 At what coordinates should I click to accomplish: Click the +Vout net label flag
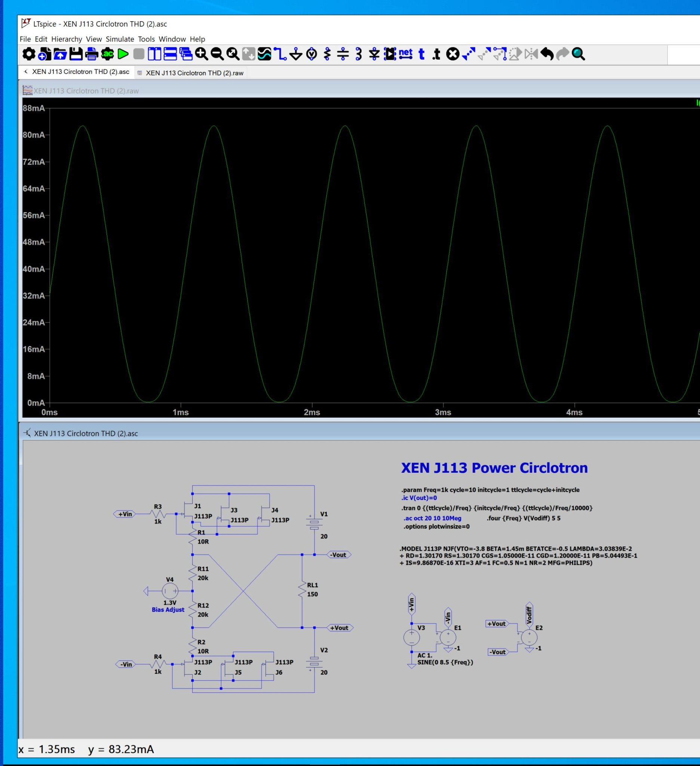pyautogui.click(x=340, y=628)
